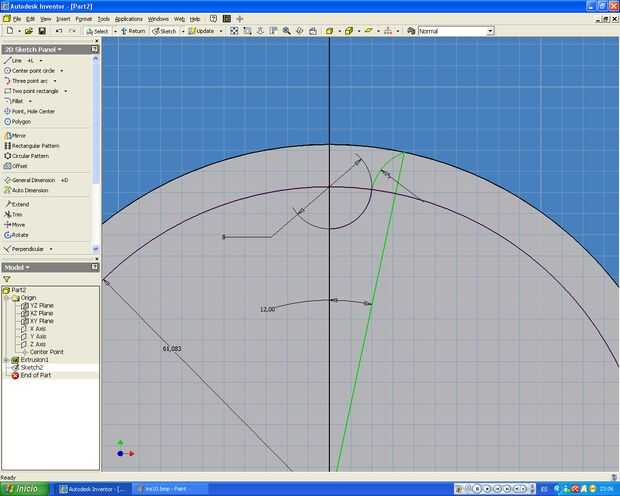Select the Origin folder in browser
This screenshot has height=496, width=620.
pos(24,297)
